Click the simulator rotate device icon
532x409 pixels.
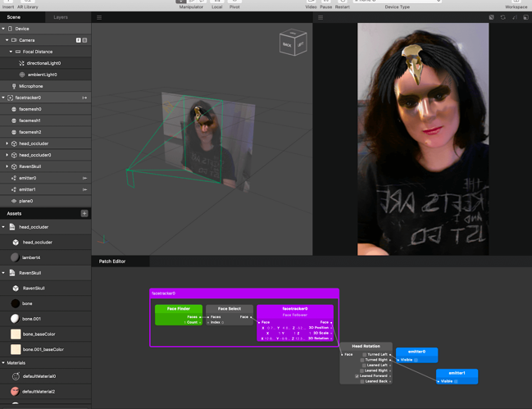pos(502,17)
